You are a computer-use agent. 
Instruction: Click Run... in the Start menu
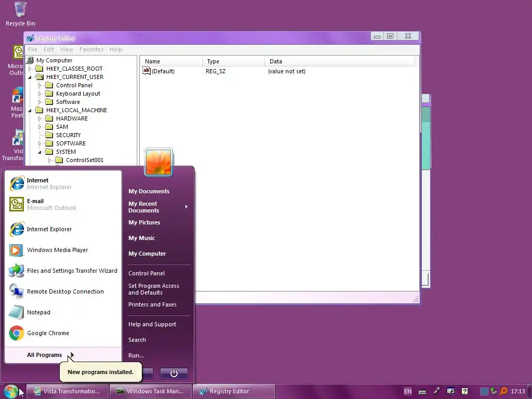pyautogui.click(x=136, y=355)
